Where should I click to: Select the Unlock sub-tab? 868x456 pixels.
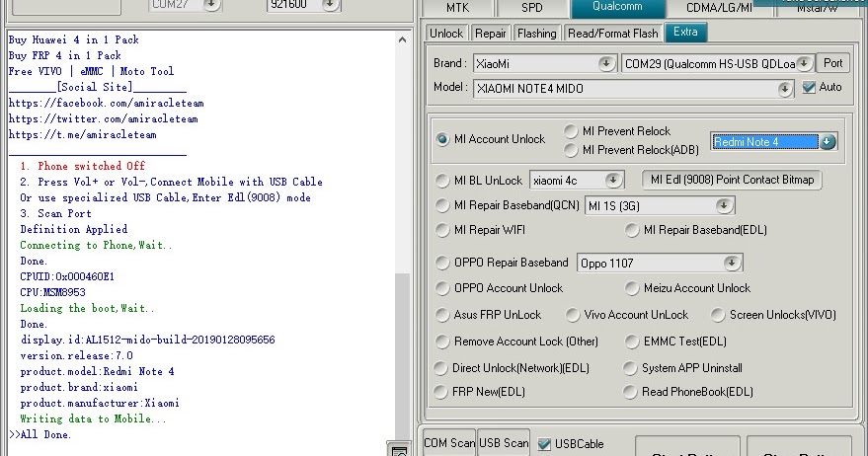click(x=446, y=34)
